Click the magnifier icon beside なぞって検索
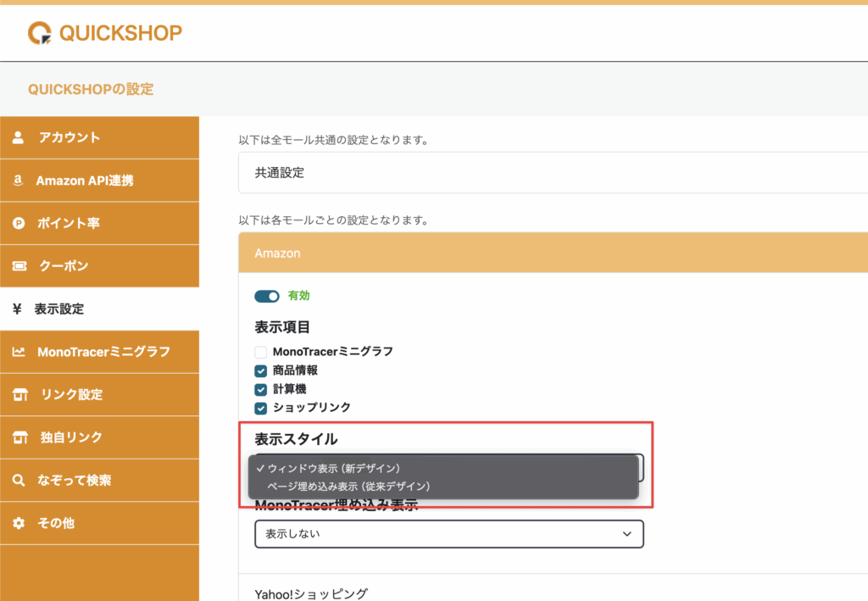The width and height of the screenshot is (868, 601). (19, 480)
